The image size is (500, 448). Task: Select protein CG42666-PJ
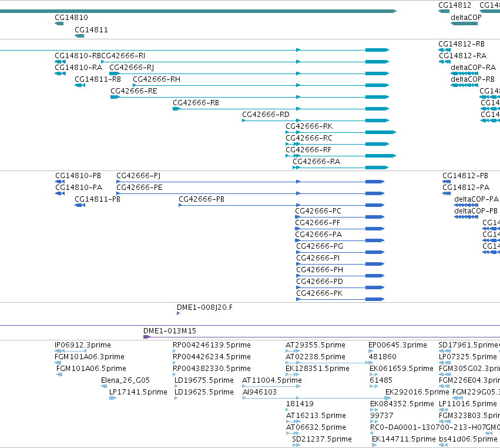139,176
